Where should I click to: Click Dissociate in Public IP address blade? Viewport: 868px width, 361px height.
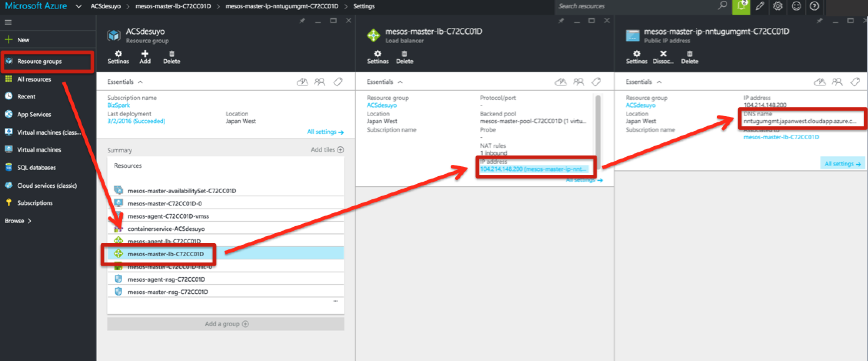pyautogui.click(x=663, y=57)
